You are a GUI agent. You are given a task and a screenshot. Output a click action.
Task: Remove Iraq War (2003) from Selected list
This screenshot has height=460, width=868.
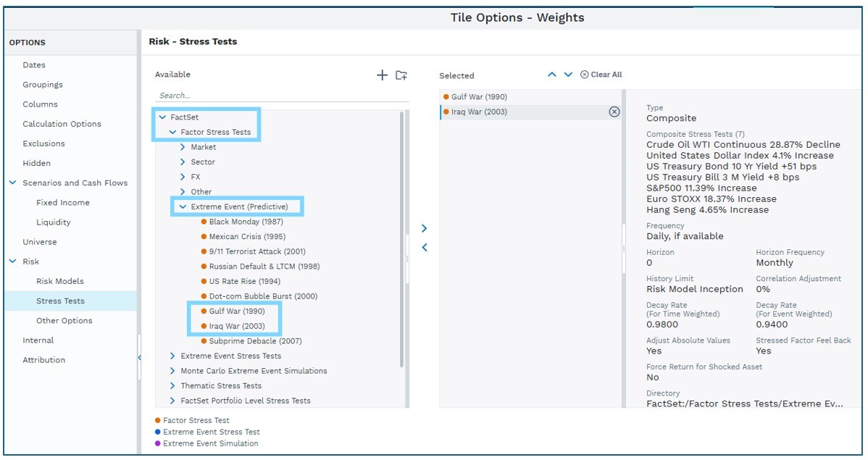[614, 112]
